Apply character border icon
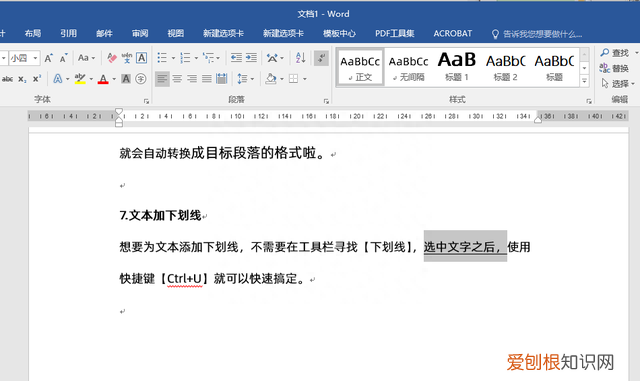This screenshot has width=640, height=381. pos(141,58)
